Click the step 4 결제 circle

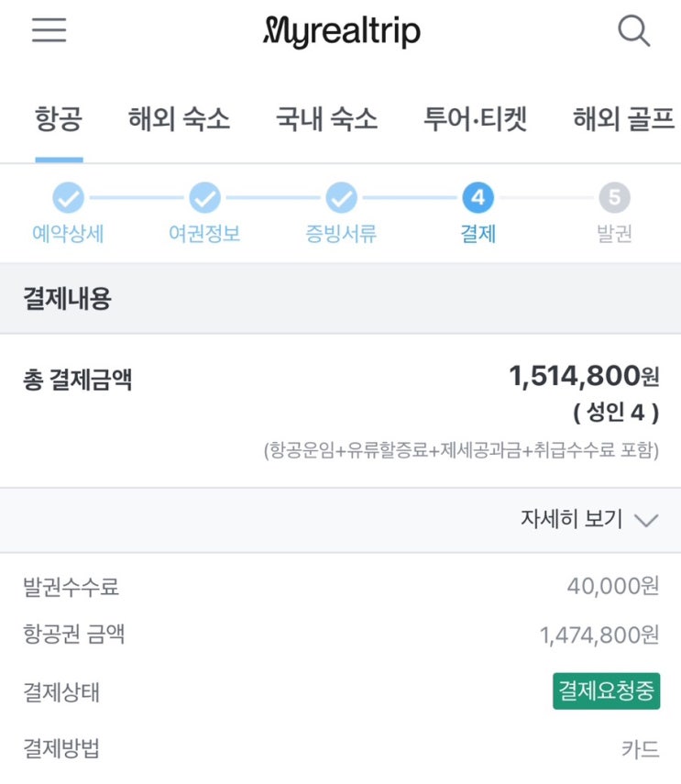click(x=478, y=197)
